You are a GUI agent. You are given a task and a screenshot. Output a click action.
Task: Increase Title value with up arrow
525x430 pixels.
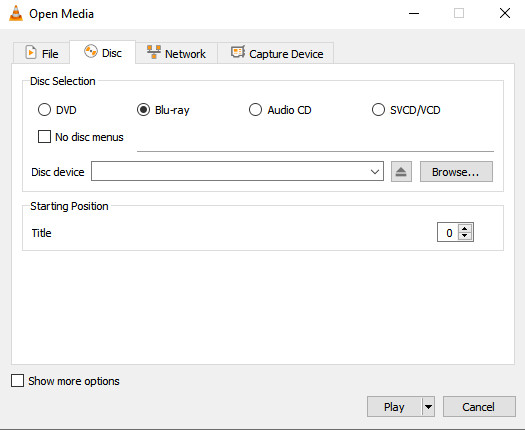click(464, 228)
